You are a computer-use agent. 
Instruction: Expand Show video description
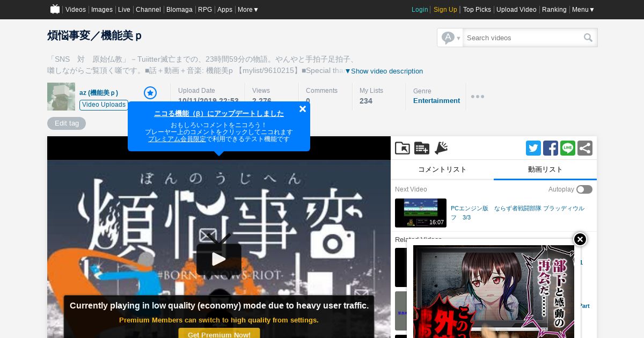coord(384,71)
